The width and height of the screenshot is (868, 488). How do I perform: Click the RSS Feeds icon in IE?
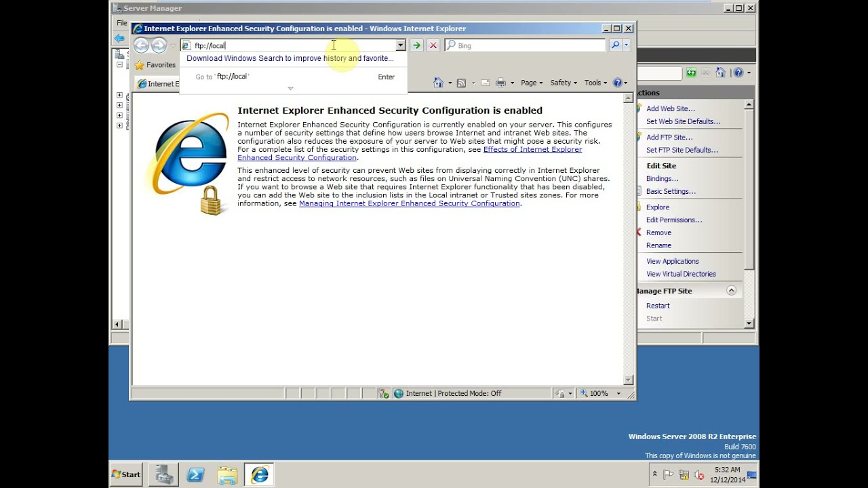[x=461, y=83]
